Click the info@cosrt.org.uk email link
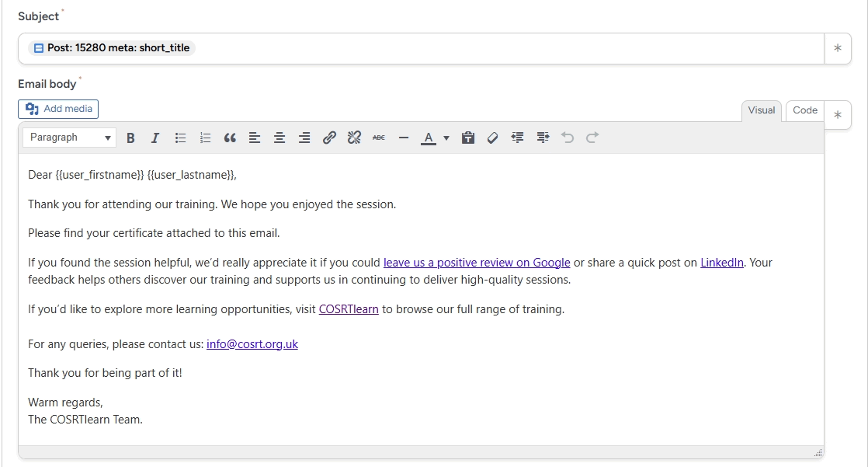Image resolution: width=868 pixels, height=467 pixels. point(252,344)
